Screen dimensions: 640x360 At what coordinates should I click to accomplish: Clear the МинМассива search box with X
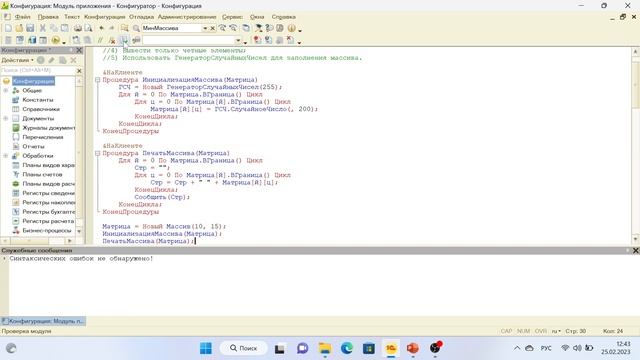click(212, 28)
